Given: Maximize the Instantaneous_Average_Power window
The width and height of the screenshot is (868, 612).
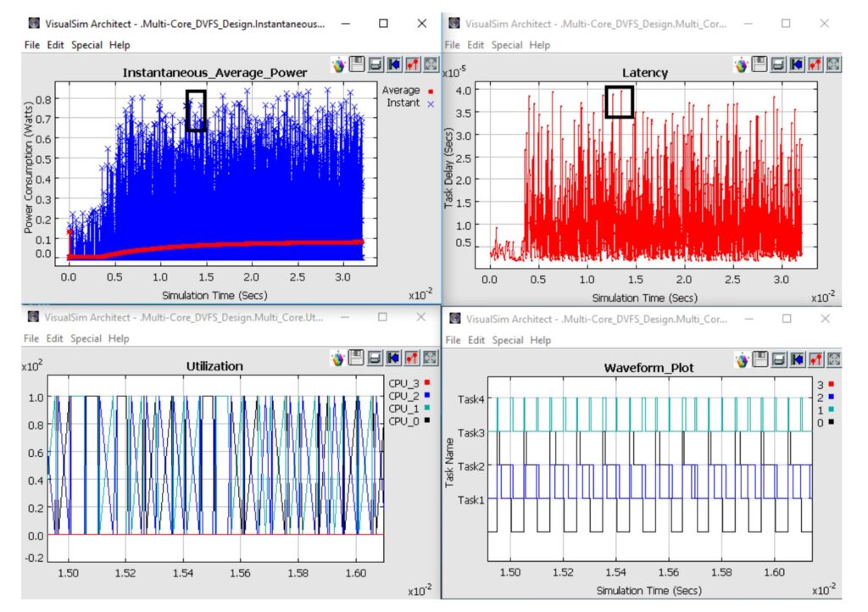Looking at the screenshot, I should click(x=383, y=23).
